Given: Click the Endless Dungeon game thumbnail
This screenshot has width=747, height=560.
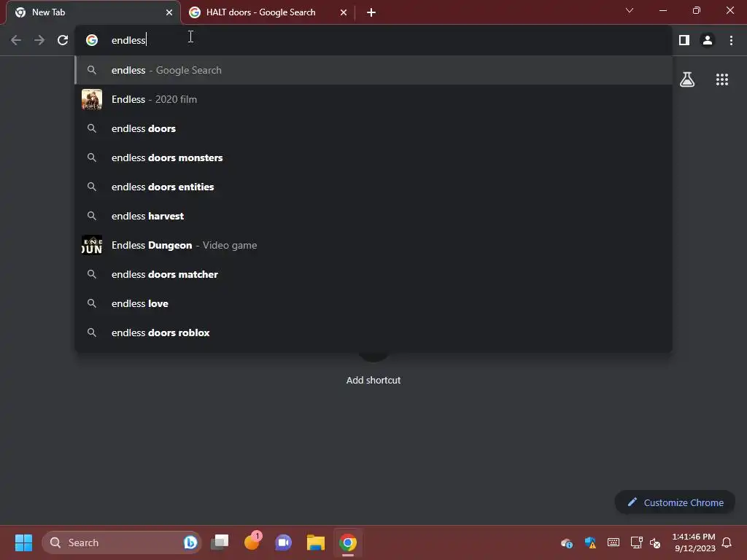Looking at the screenshot, I should (x=91, y=245).
